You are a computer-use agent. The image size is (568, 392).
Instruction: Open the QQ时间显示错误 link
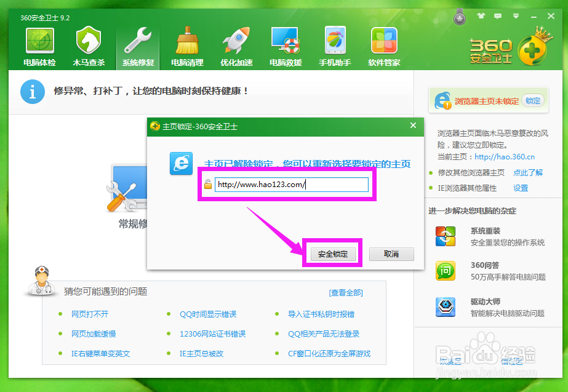coord(208,314)
